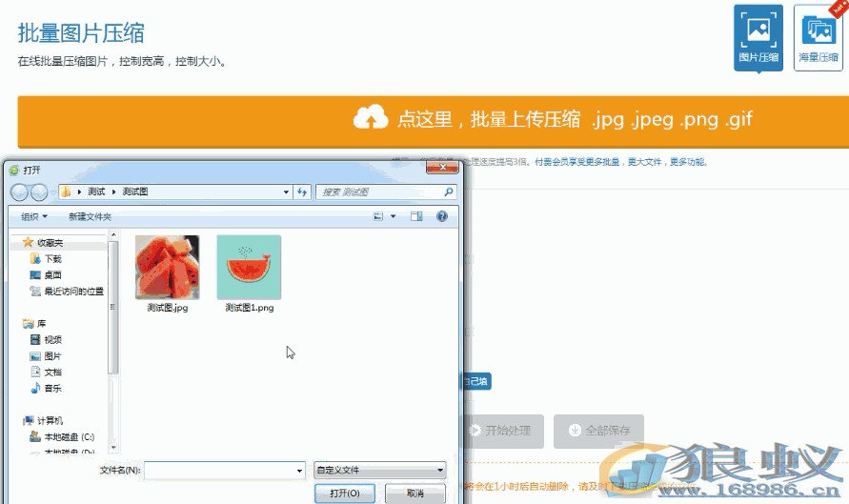Click the 批量图片压缩 page heading
Image resolution: width=849 pixels, height=504 pixels.
click(81, 33)
